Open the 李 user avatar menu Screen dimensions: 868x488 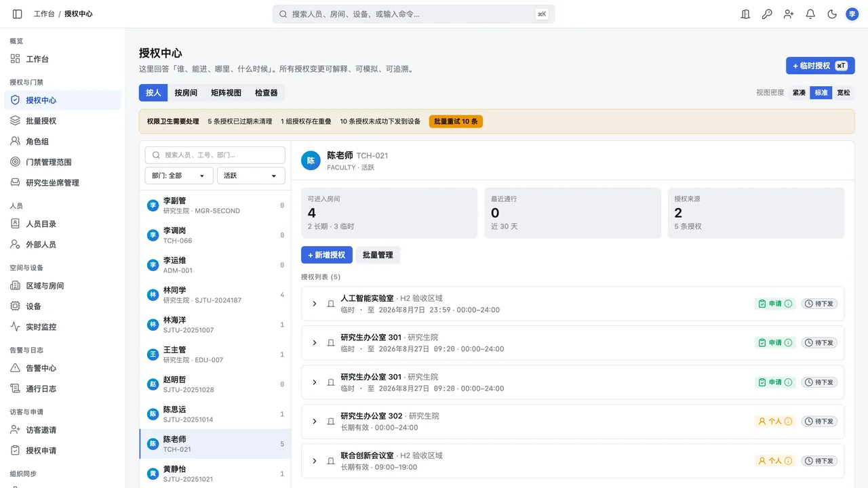[852, 14]
